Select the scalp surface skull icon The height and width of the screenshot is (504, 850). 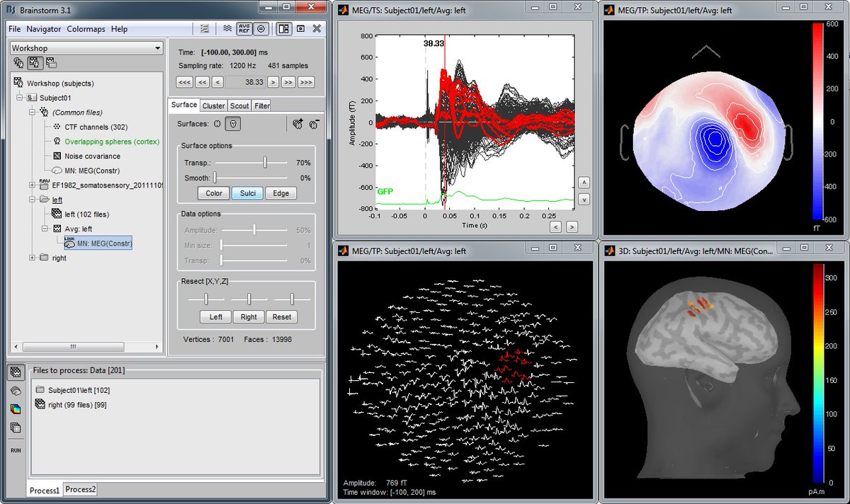232,123
